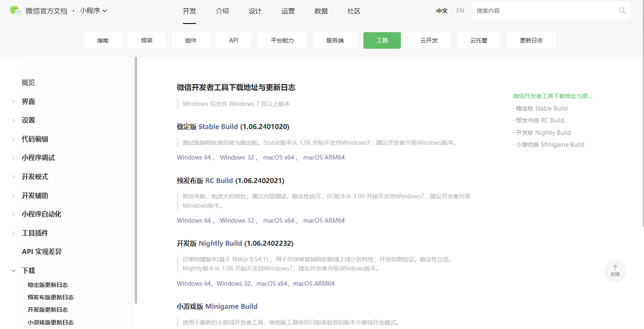The image size is (644, 329).
Task: Select the green 工具 sub-navigation button
Action: pyautogui.click(x=382, y=40)
